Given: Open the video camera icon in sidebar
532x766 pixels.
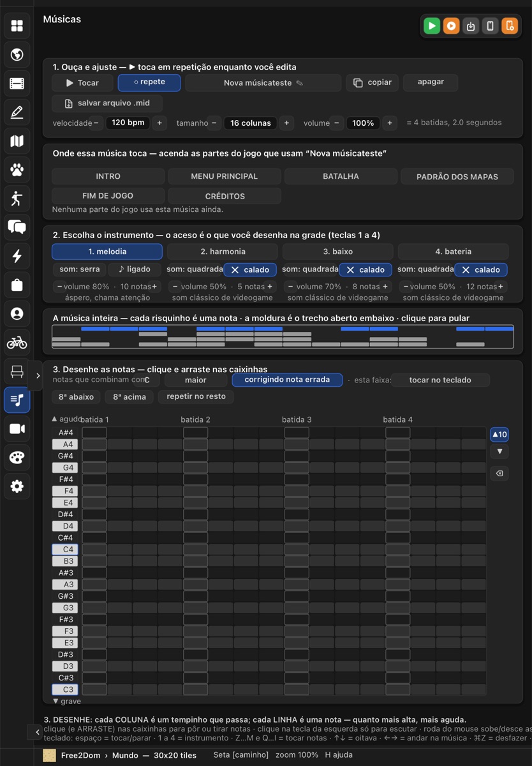Looking at the screenshot, I should [x=17, y=429].
